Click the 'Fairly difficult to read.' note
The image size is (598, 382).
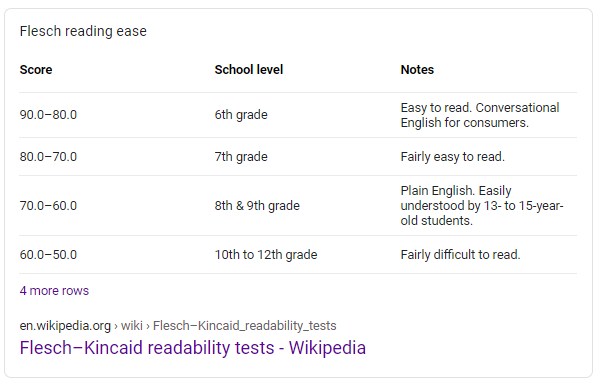coord(460,255)
